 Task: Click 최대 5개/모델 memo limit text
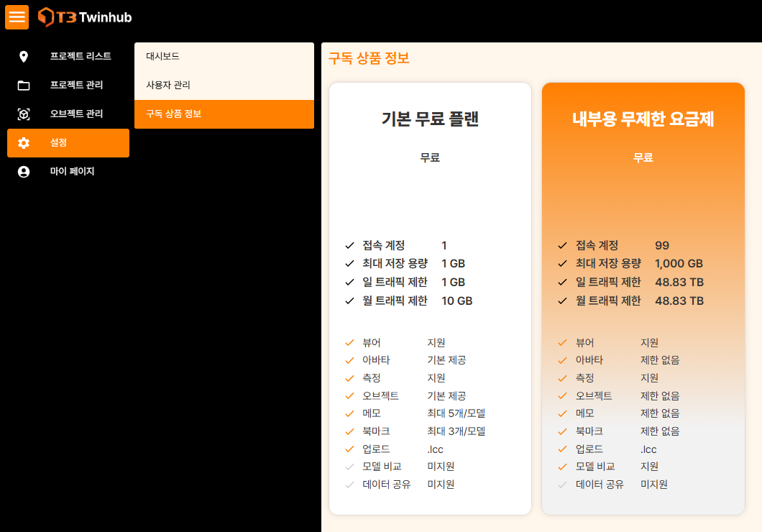click(x=456, y=413)
